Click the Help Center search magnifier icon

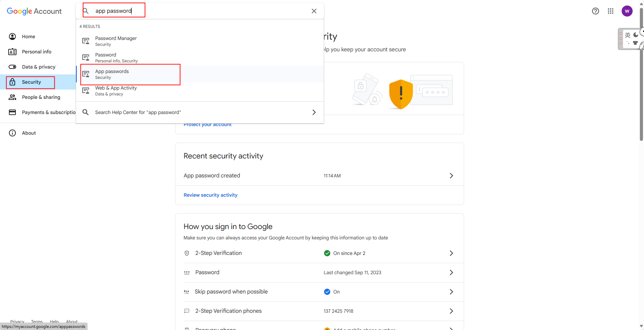86,112
